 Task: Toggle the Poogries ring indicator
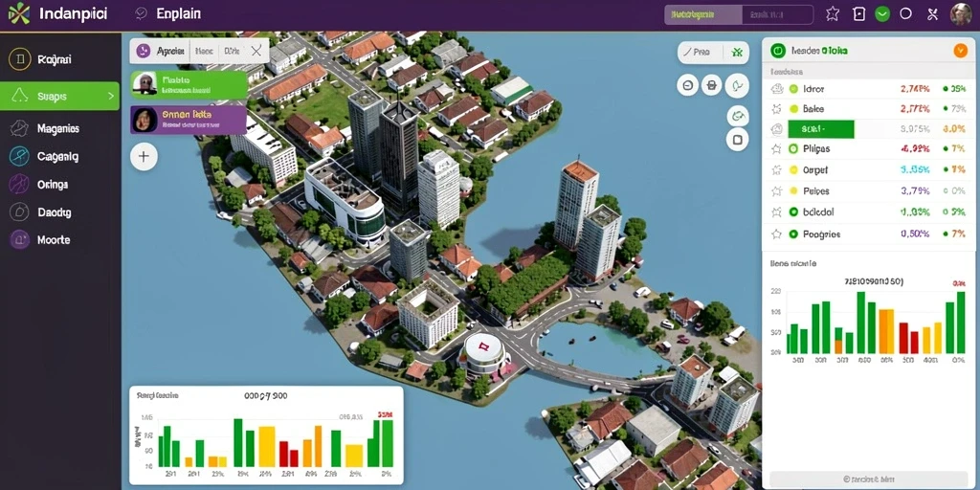tap(793, 234)
